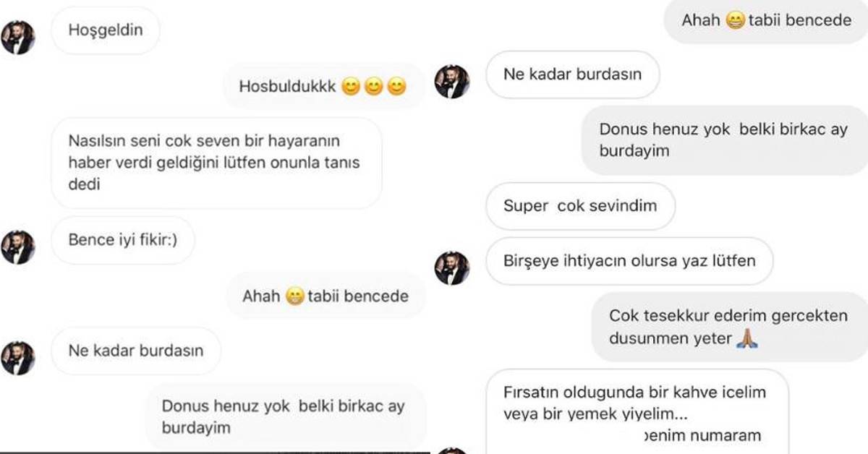The width and height of the screenshot is (868, 454).
Task: Select the left 'Donus henuz yok' reply
Action: pos(286,416)
